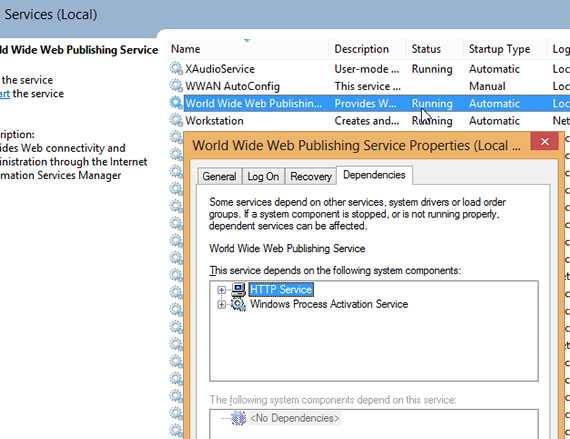
Task: Click the Workstation service gear icon
Action: coord(176,120)
